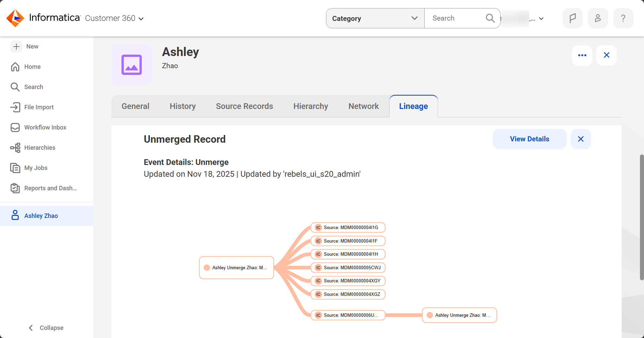644x338 pixels.
Task: Close the Ashley Zhao record
Action: pyautogui.click(x=606, y=55)
